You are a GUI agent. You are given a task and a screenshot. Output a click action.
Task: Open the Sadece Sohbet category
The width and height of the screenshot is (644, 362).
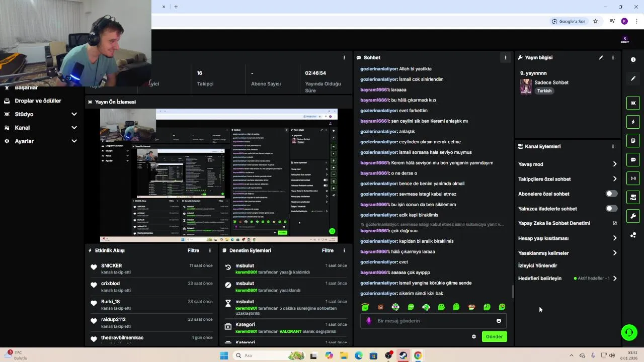coord(551,82)
